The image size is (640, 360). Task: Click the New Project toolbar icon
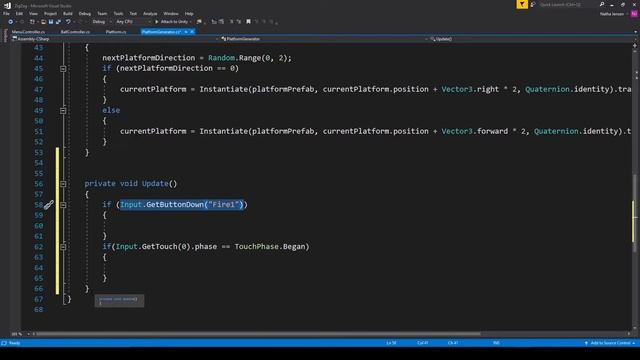[x=32, y=22]
